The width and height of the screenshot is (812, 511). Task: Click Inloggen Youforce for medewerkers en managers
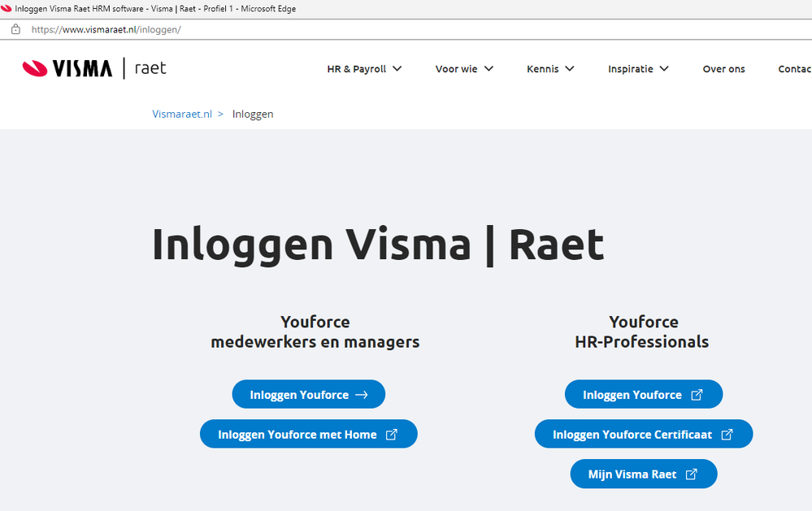coord(309,395)
